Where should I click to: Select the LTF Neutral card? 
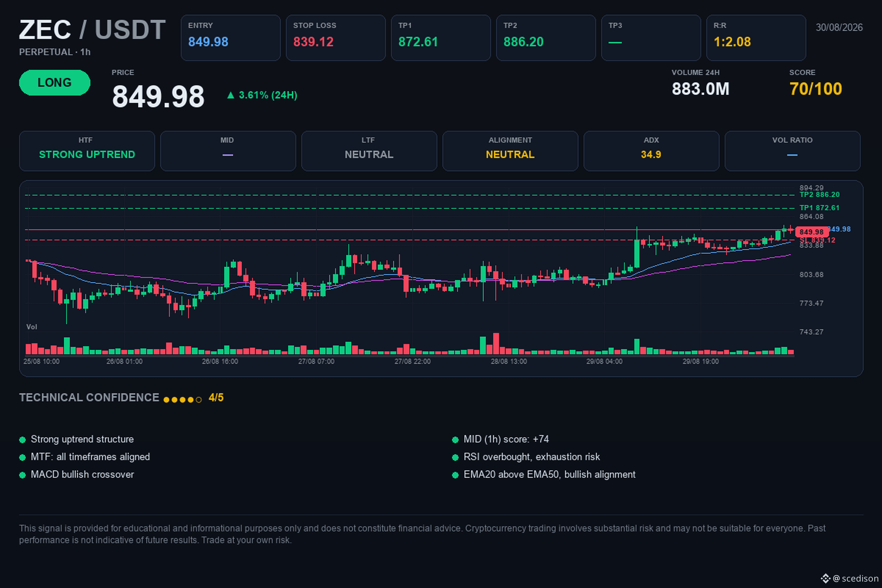[369, 151]
